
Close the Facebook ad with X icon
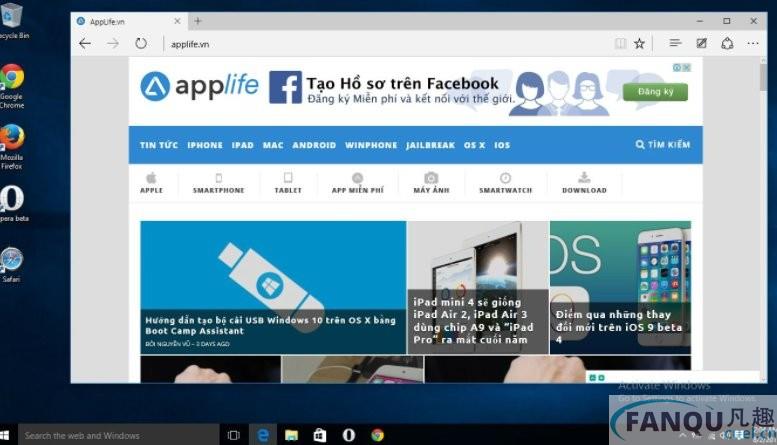pyautogui.click(x=687, y=67)
